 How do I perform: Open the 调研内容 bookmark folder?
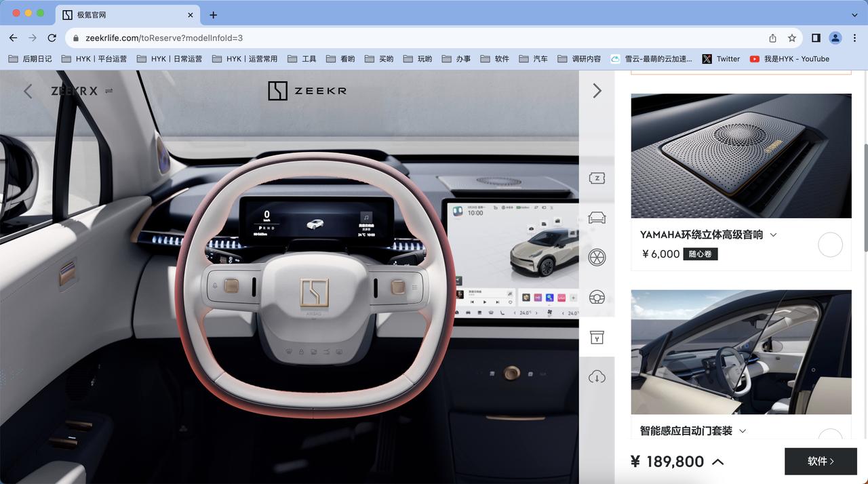point(580,59)
